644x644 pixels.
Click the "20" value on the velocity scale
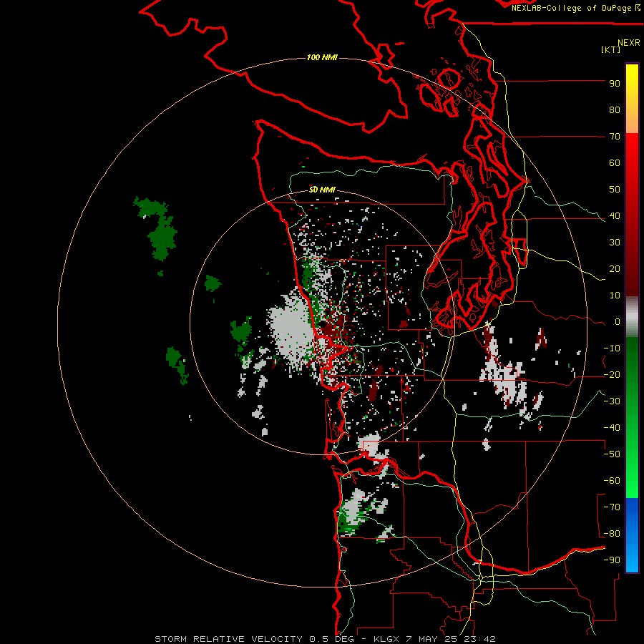615,268
